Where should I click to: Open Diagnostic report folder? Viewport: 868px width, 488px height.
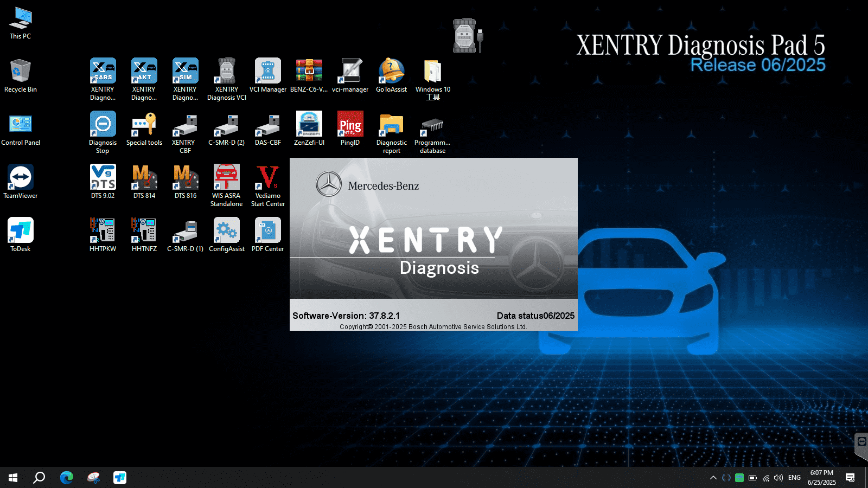[x=392, y=132]
